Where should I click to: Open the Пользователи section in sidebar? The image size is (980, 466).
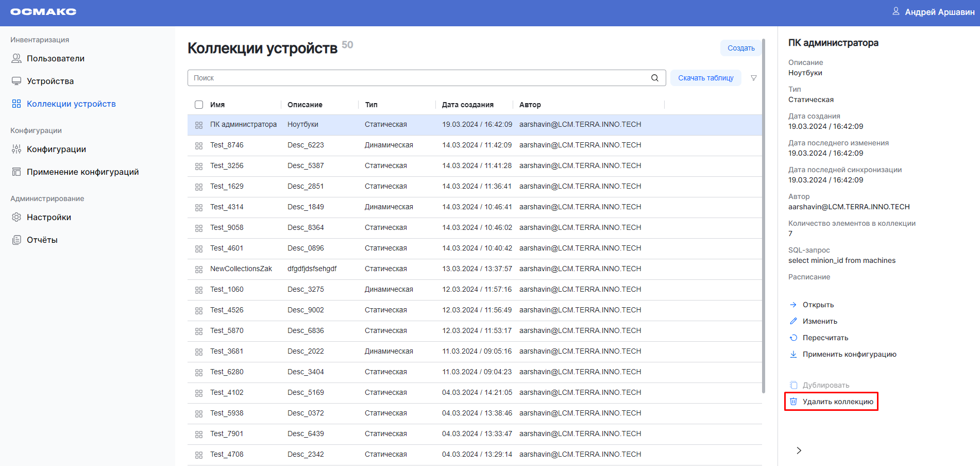pos(55,58)
